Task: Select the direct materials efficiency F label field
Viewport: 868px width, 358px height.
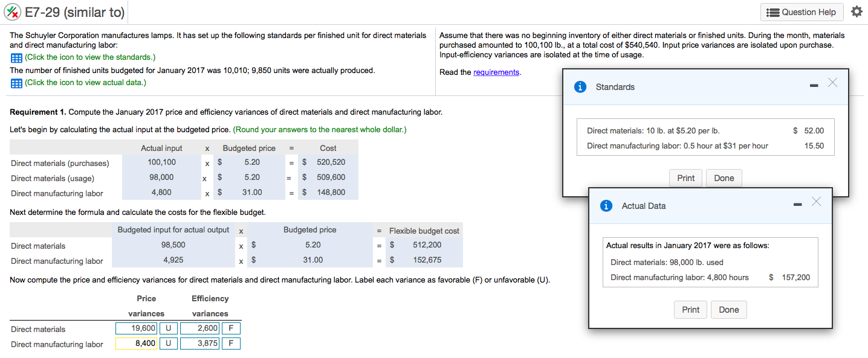Action: pos(231,328)
